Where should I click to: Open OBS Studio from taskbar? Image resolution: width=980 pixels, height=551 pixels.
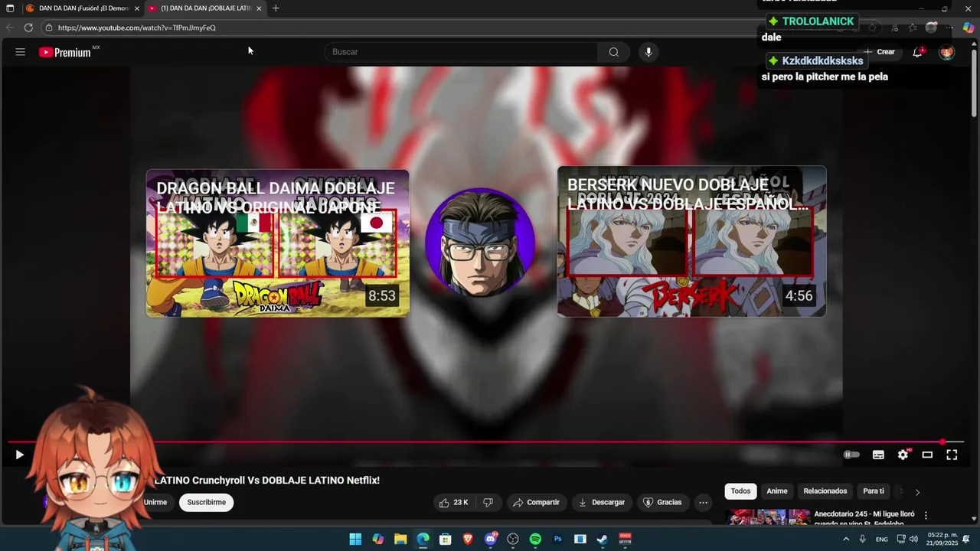click(x=513, y=540)
